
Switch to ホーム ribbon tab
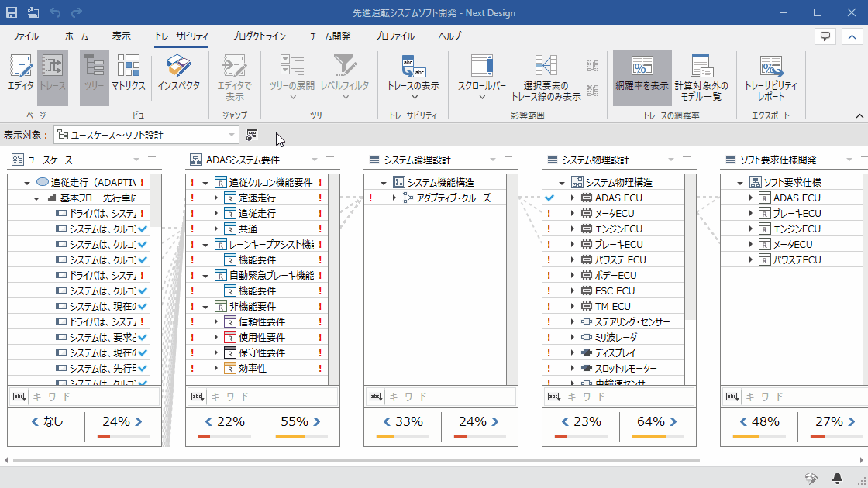pos(77,36)
